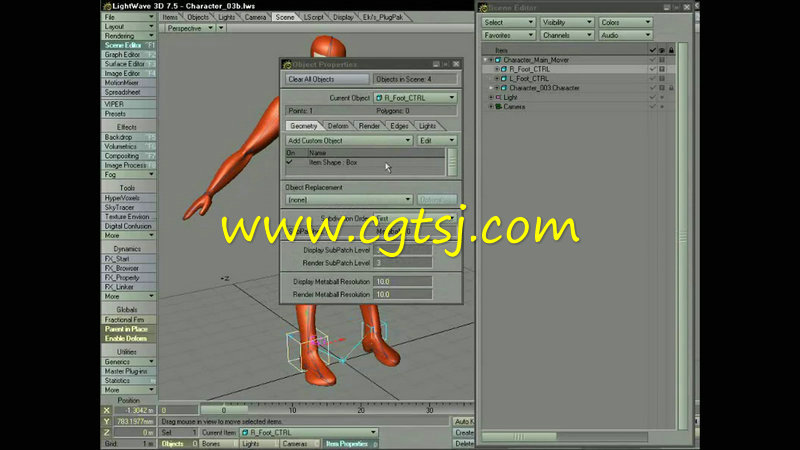Image resolution: width=800 pixels, height=450 pixels.
Task: Switch to the Display tab
Action: pyautogui.click(x=343, y=17)
